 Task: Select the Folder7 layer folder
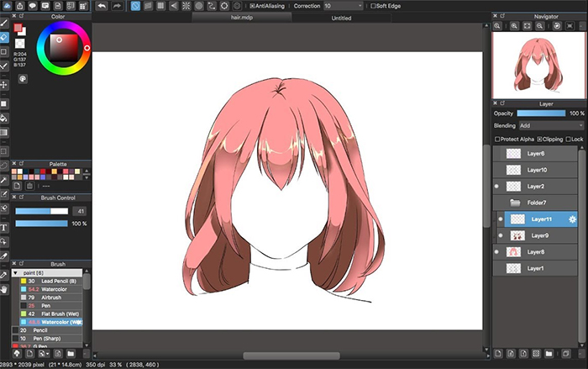click(x=535, y=203)
